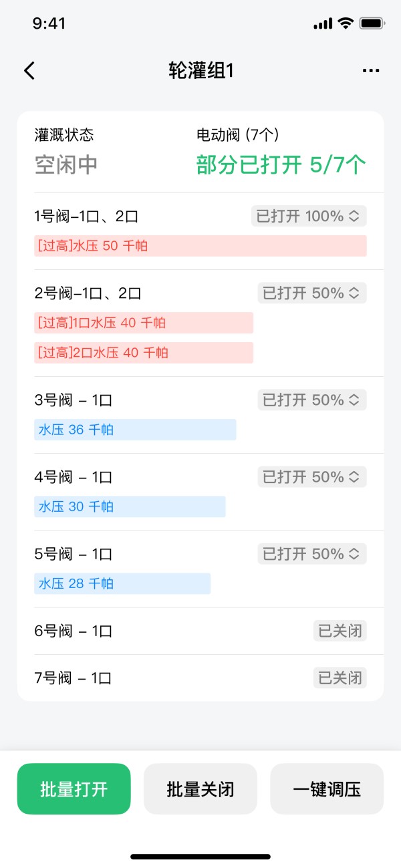The image size is (401, 868).
Task: Adjust valve 5 opening percentage
Action: (x=312, y=554)
